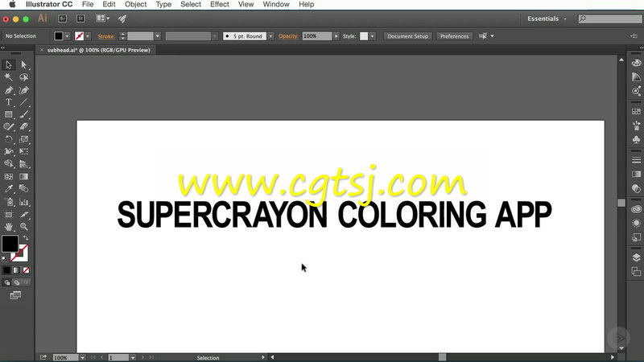Open stroke color dropdown in control bar
This screenshot has height=362, width=644.
click(88, 36)
